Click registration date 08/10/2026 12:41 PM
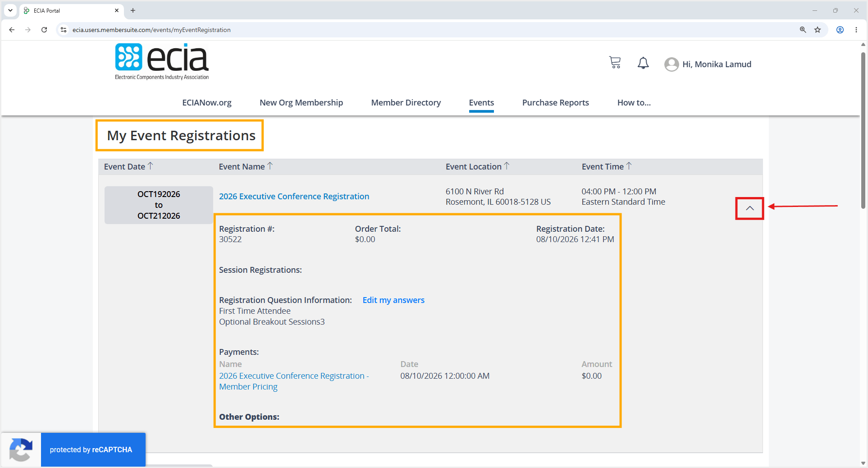Viewport: 868px width, 468px height. (575, 239)
